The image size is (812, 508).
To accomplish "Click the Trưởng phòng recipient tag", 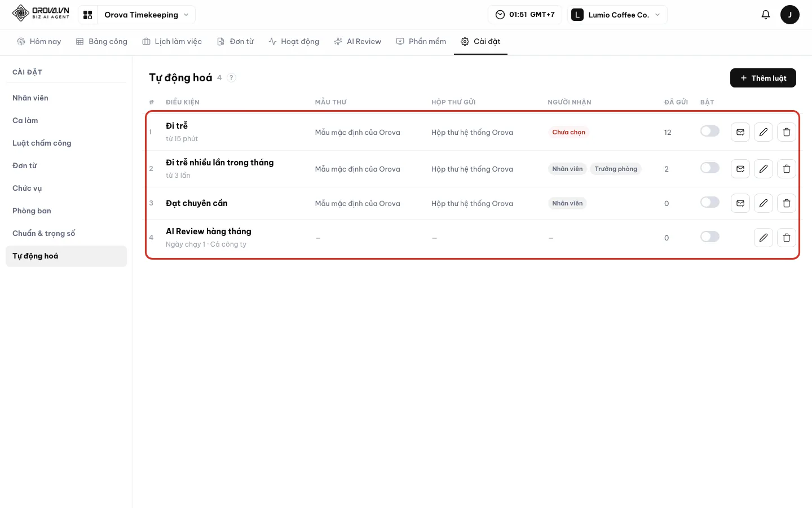I will [x=616, y=169].
